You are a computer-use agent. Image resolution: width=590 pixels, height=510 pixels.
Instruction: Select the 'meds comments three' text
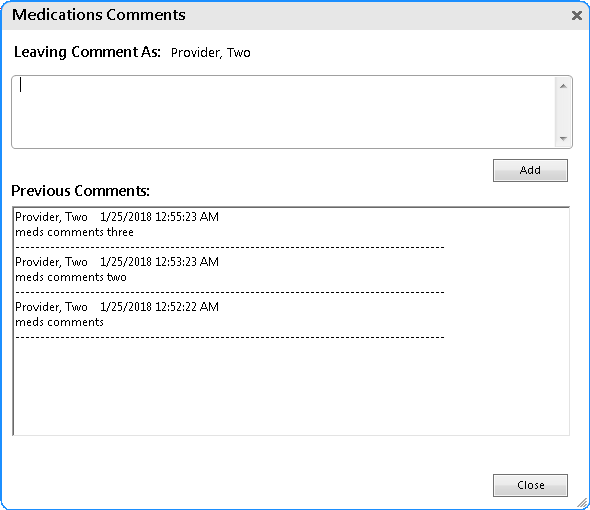click(x=74, y=232)
